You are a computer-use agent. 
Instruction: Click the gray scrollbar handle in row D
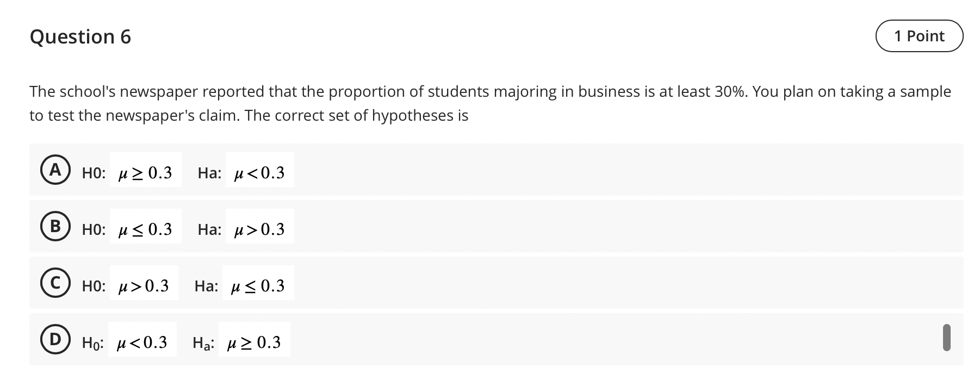click(x=946, y=338)
